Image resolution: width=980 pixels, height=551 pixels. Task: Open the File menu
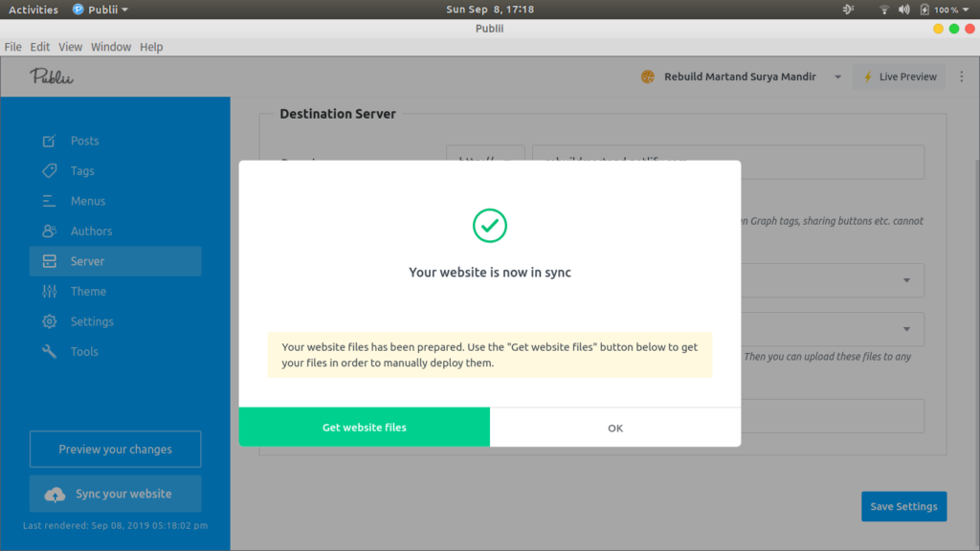pos(13,47)
